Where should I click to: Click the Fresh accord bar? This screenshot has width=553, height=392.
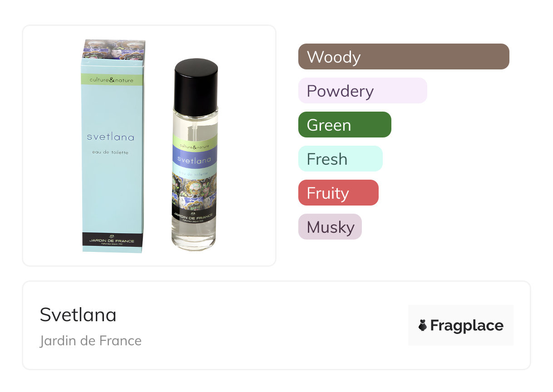(340, 159)
